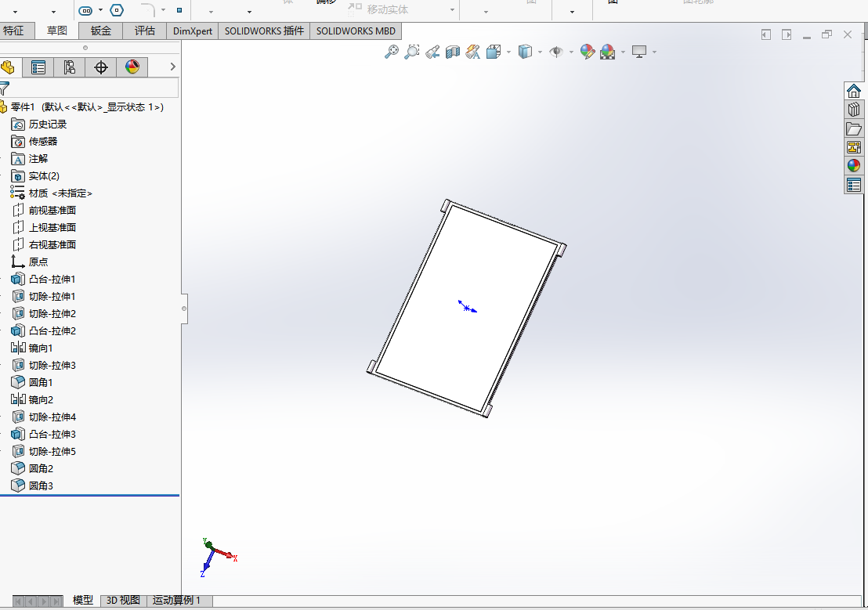Select the 历史记录 tree item

coord(48,124)
